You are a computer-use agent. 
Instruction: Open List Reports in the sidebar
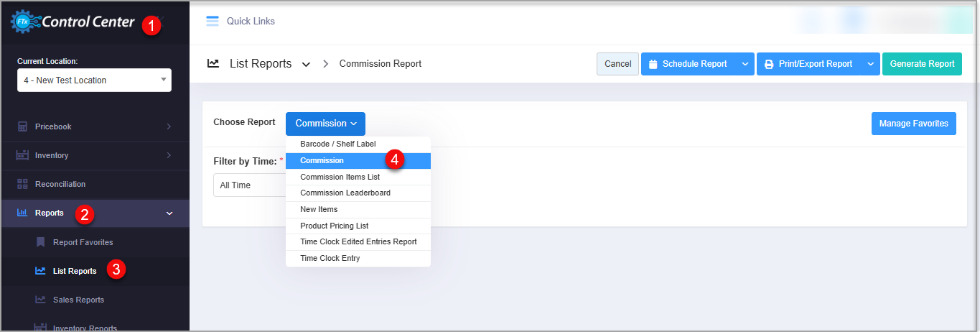tap(75, 271)
